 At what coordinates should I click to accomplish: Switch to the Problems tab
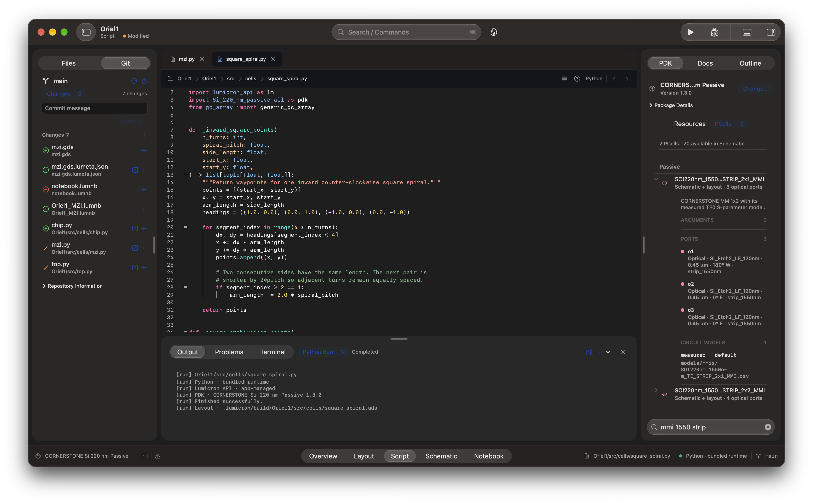pos(229,352)
